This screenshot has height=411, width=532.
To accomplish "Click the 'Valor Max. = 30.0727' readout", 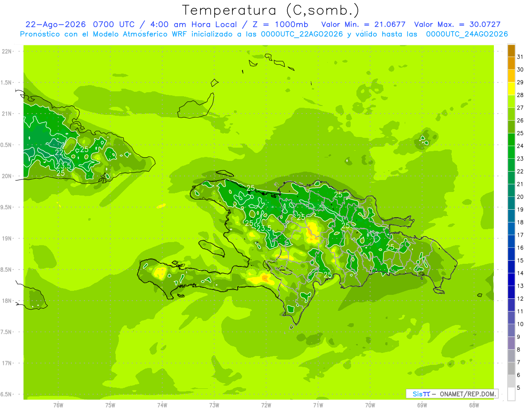I will (457, 24).
